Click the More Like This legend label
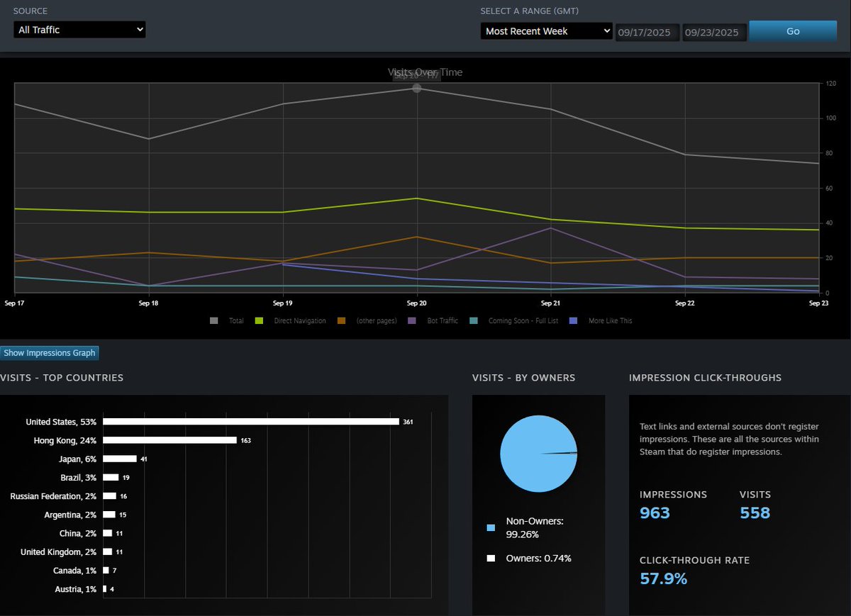The height and width of the screenshot is (616, 851). tap(610, 321)
